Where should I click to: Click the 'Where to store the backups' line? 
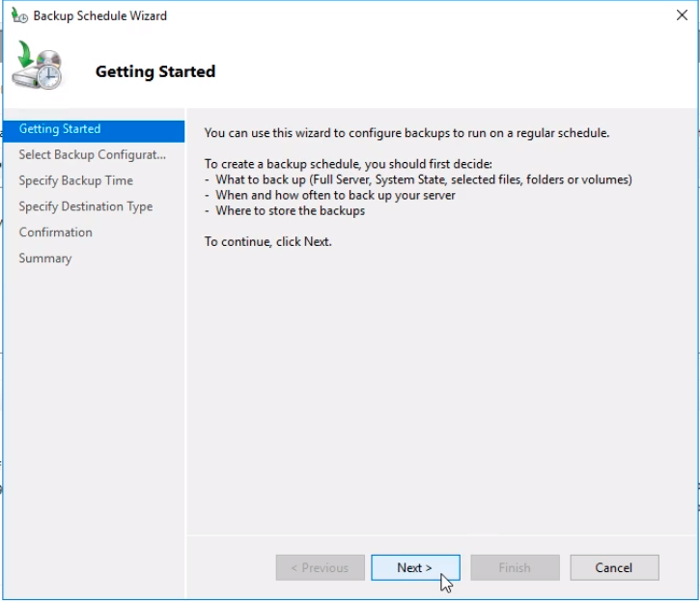click(x=290, y=210)
